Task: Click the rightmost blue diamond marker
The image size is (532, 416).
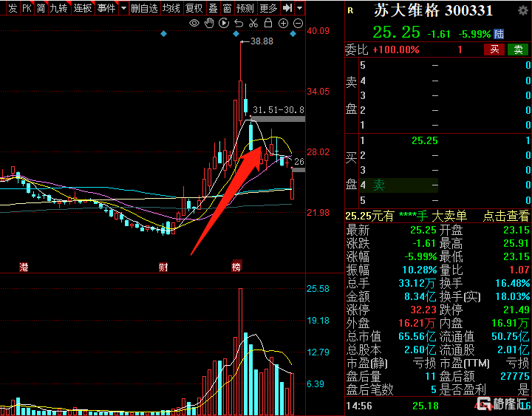Action: point(293,33)
